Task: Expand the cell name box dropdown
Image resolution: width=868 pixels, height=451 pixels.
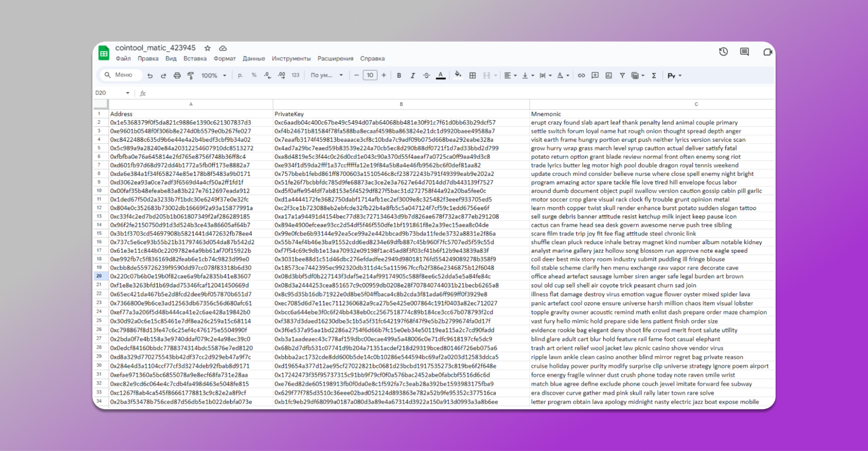Action: tap(128, 93)
